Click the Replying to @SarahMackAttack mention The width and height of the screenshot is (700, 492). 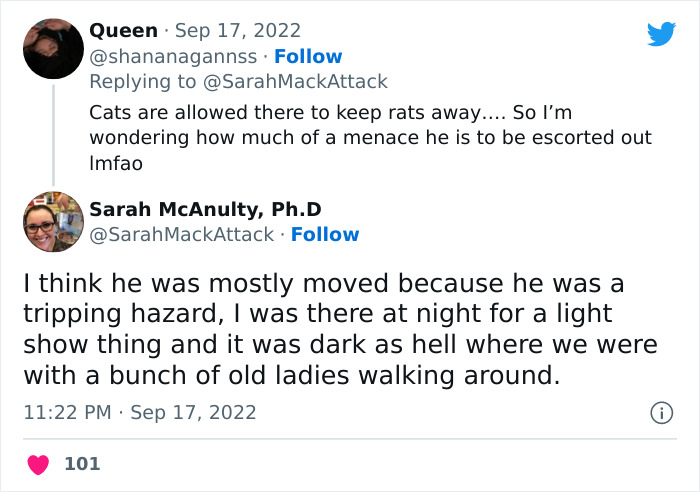coord(295,82)
